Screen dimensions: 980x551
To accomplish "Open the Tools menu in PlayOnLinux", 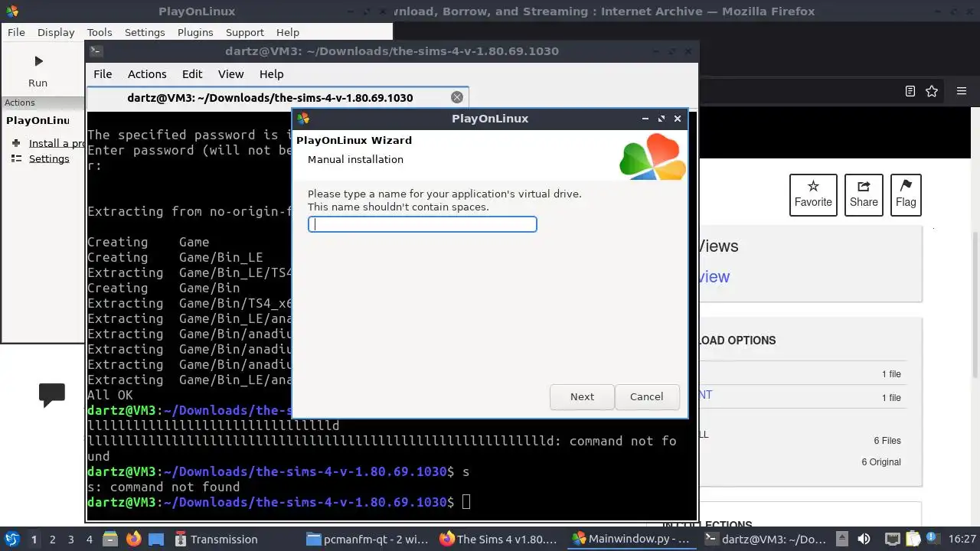I will tap(100, 32).
